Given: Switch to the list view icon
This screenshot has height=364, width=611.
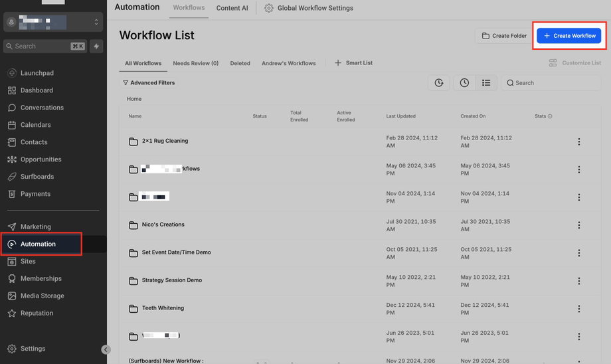Looking at the screenshot, I should click(x=486, y=82).
